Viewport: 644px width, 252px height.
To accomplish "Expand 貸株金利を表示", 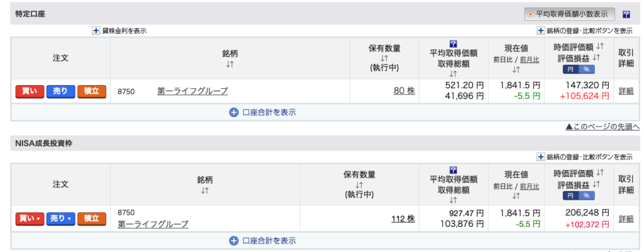I will 119,30.
